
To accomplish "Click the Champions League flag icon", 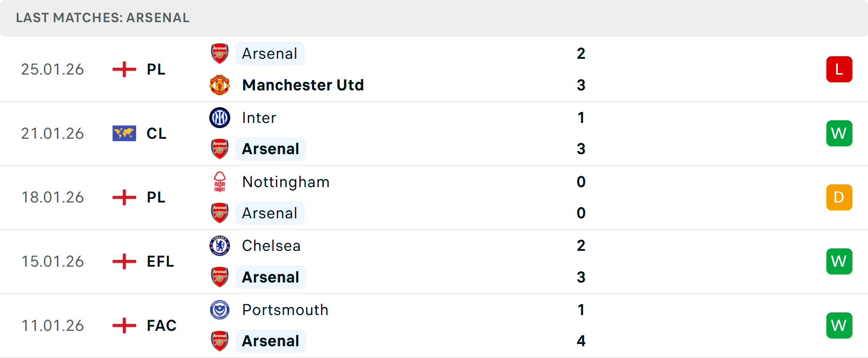I will pos(124,133).
